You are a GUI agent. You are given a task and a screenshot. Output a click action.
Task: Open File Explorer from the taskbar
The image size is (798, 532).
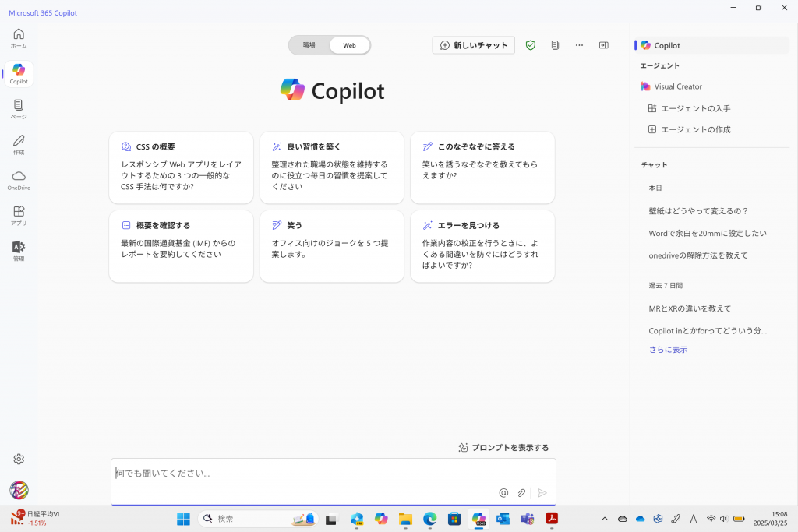(x=405, y=519)
